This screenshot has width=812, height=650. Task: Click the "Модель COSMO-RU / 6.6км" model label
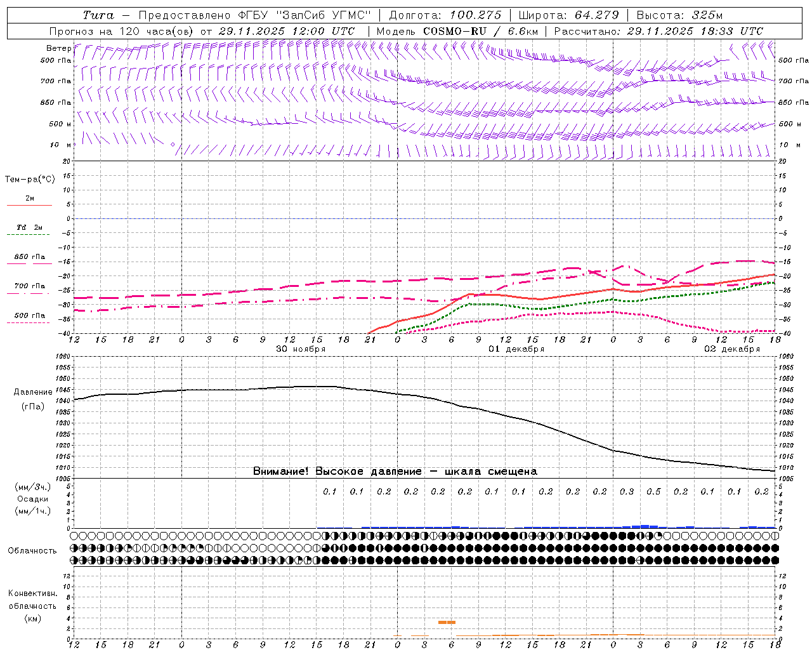point(457,31)
